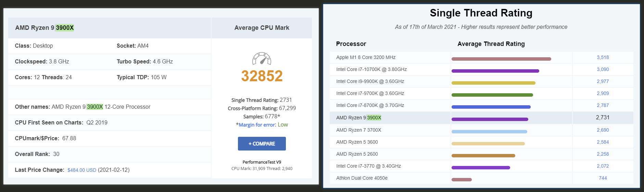The height and width of the screenshot is (192, 644).
Task: Click the Processor column header
Action: [351, 44]
